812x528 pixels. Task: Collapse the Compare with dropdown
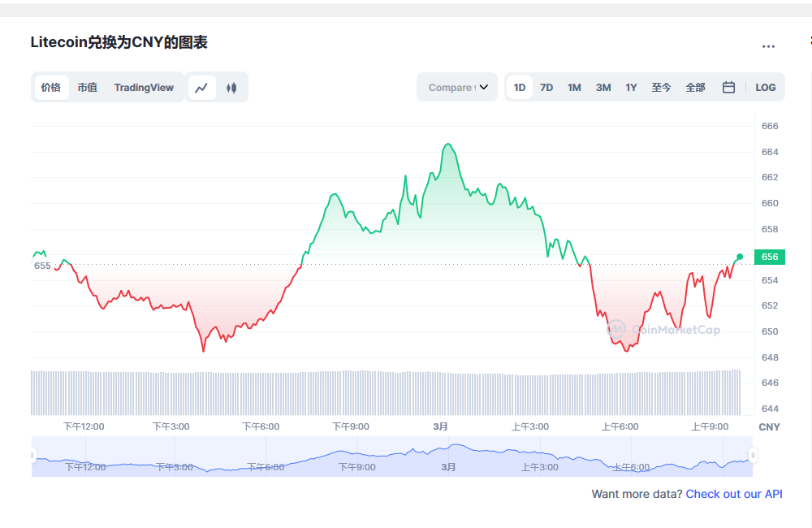[456, 87]
